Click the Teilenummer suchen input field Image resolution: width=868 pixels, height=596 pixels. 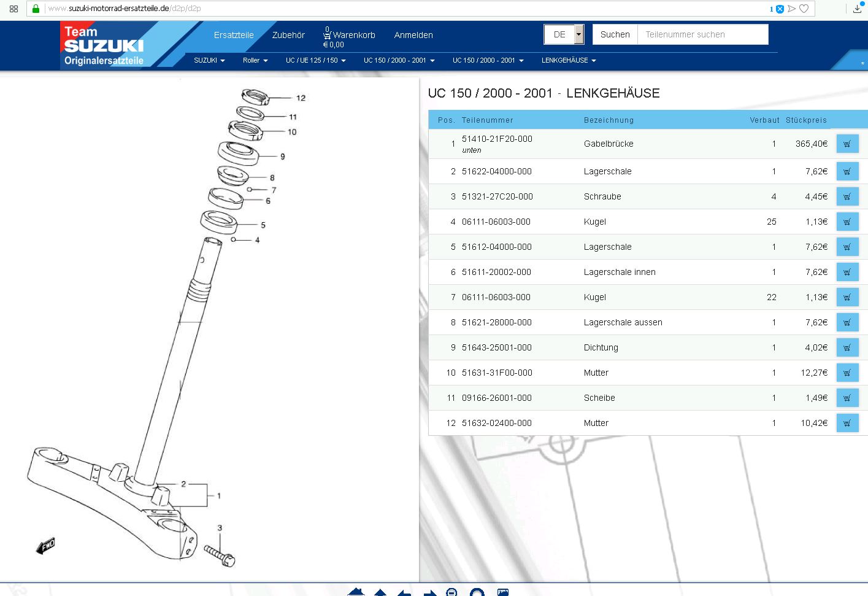(702, 34)
